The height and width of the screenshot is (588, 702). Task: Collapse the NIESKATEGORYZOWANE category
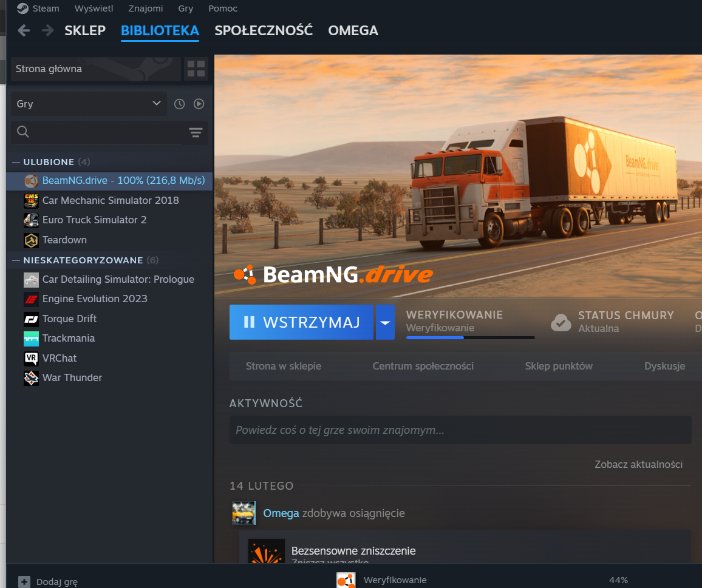click(16, 260)
